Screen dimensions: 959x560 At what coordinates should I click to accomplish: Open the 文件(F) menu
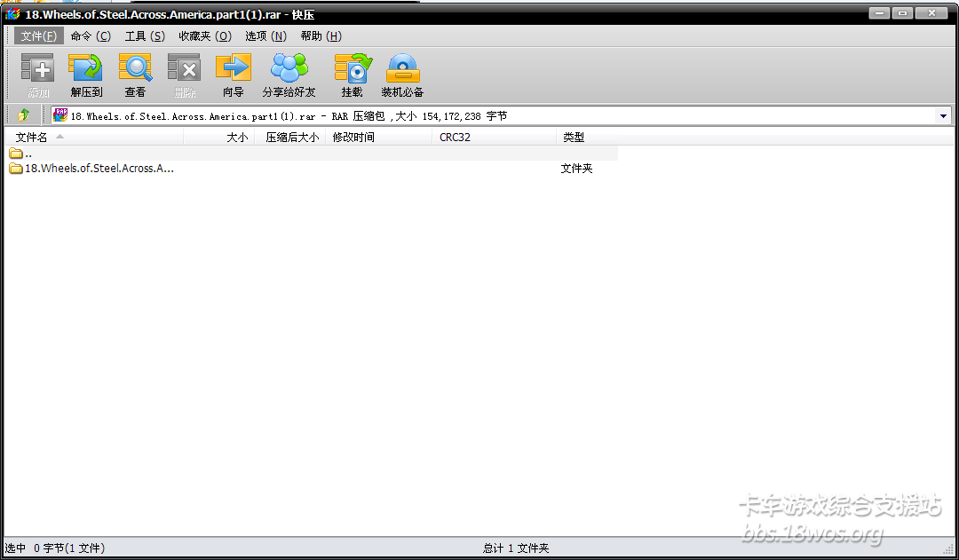pyautogui.click(x=38, y=36)
